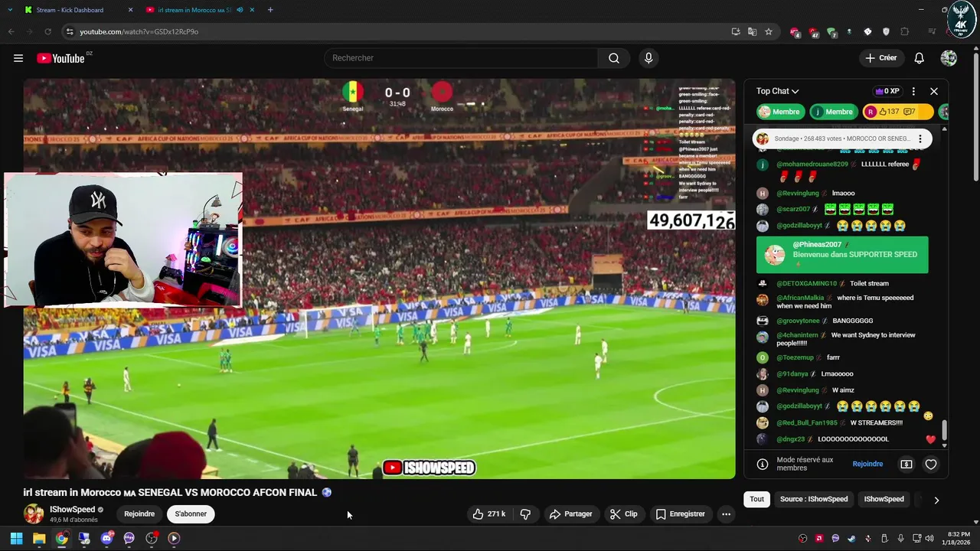The image size is (980, 551).
Task: Open IShowSpeed channel avatar
Action: tap(34, 514)
